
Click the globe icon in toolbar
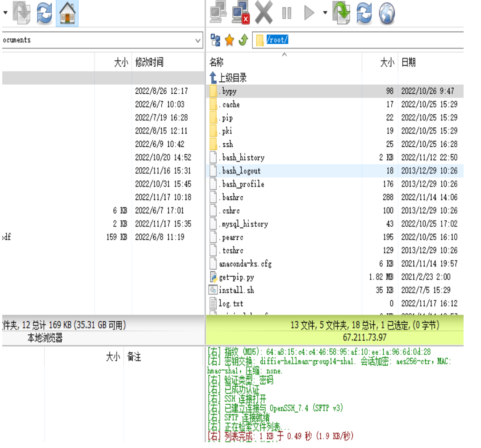click(x=387, y=13)
